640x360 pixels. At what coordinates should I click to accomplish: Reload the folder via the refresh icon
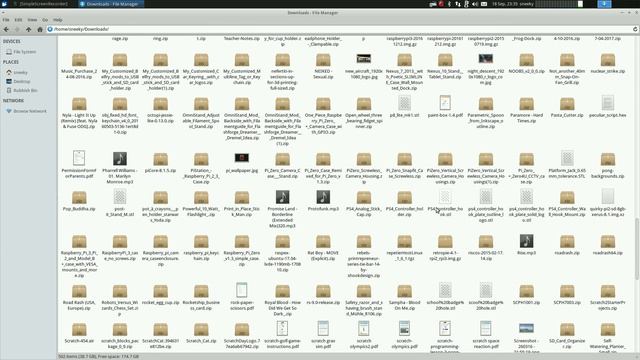[635, 29]
